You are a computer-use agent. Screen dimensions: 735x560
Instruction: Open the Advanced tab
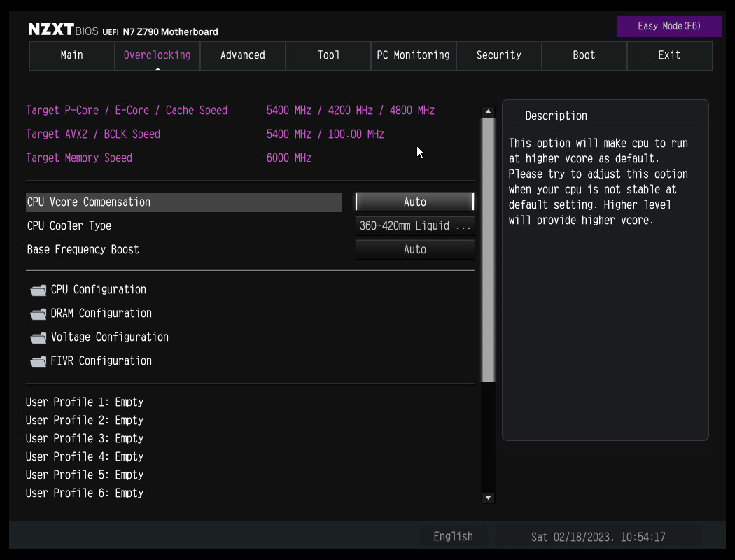[x=243, y=55]
